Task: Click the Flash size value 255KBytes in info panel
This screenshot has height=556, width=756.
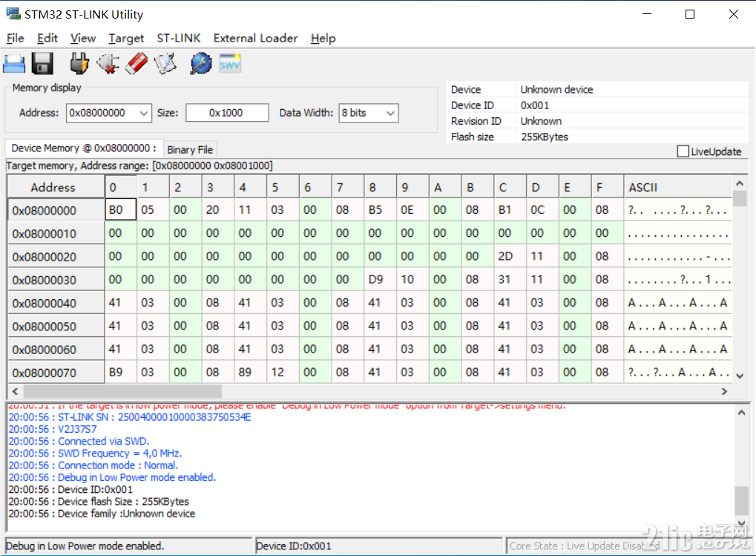Action: pos(545,137)
